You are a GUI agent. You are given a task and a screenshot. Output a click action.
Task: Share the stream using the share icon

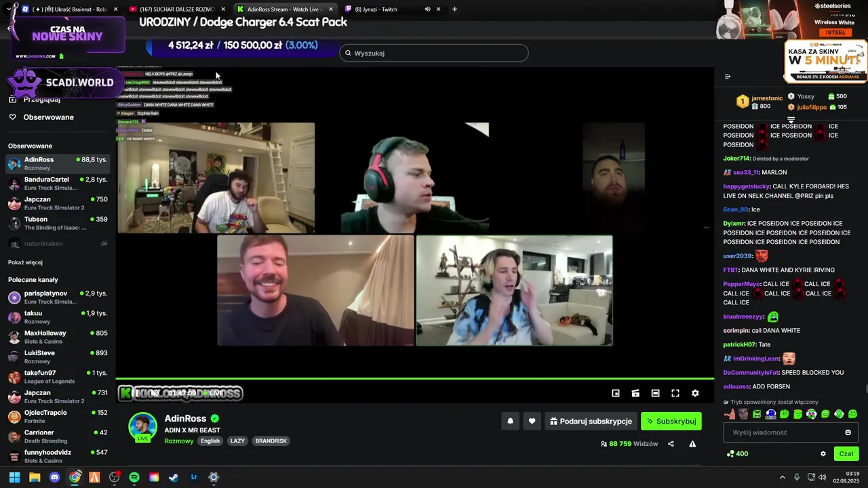[671, 444]
